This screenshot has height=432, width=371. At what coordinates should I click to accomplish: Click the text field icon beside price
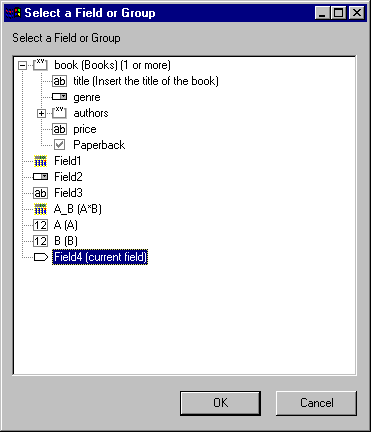(59, 129)
